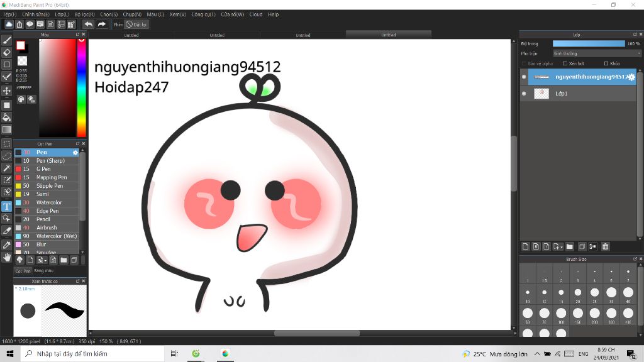Select the transparent color swatch
The image size is (644, 362).
pos(22,61)
